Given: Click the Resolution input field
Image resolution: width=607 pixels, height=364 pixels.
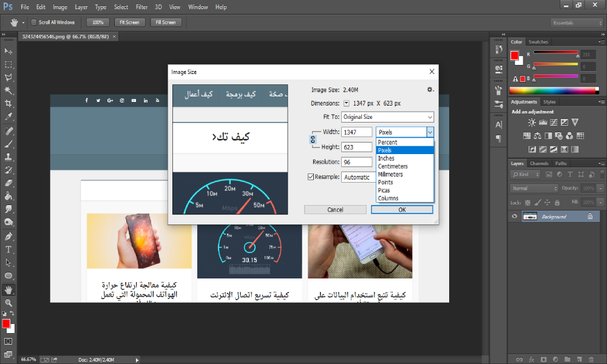Looking at the screenshot, I should tap(356, 162).
